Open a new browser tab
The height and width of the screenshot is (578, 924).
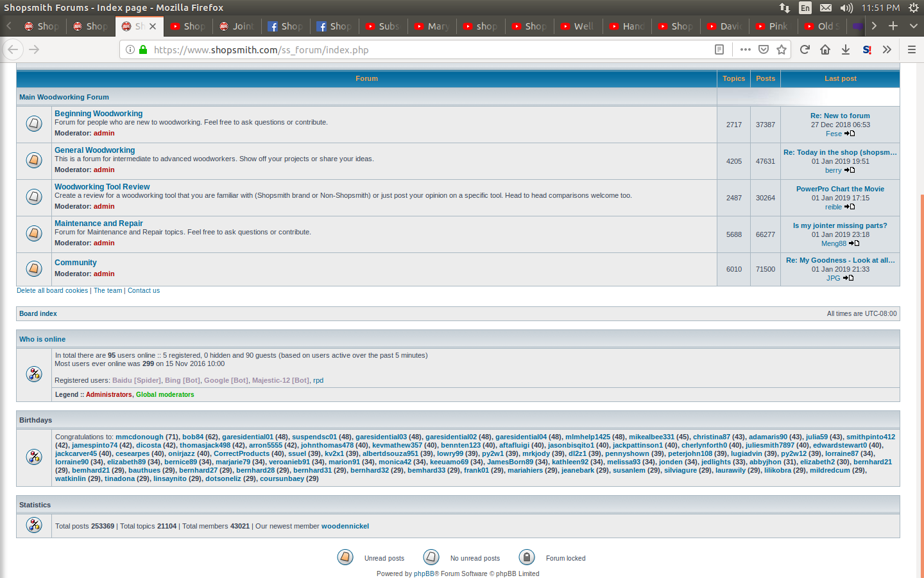pos(893,26)
